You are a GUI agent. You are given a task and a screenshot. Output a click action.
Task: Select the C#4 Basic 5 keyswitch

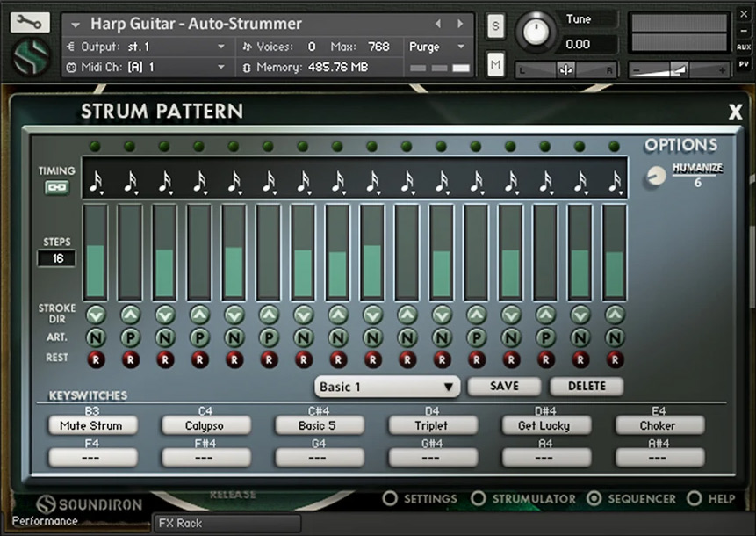[x=320, y=425]
